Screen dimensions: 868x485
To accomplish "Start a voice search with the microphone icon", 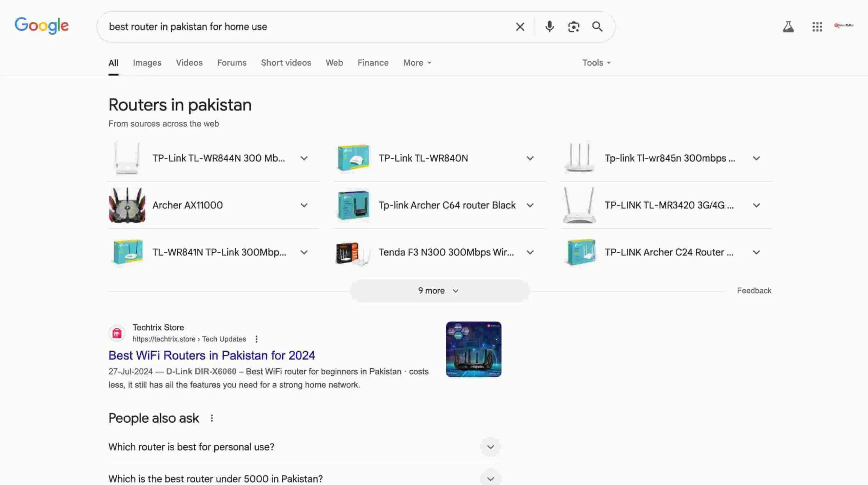I will tap(549, 26).
